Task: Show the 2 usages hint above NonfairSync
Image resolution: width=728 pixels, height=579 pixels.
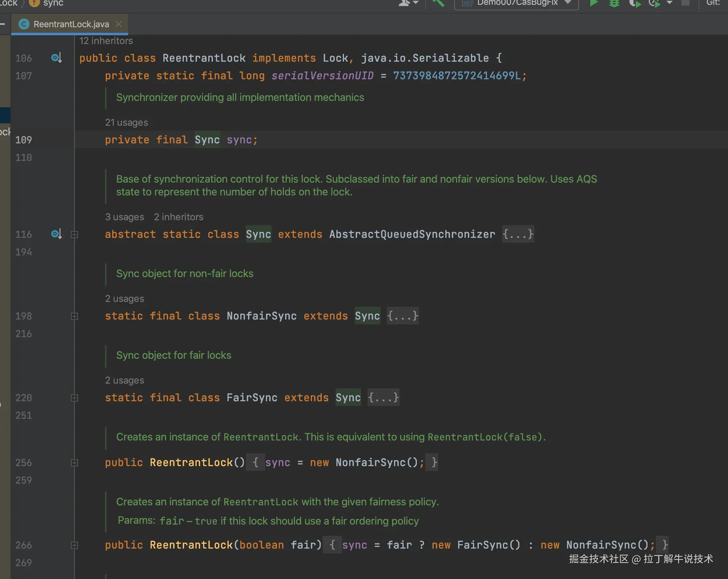Action: [x=125, y=299]
